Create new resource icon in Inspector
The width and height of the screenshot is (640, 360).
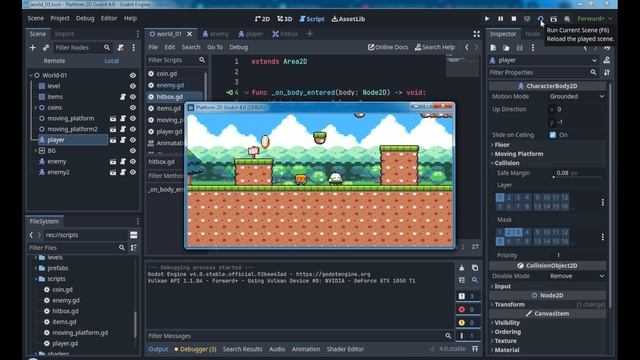pyautogui.click(x=493, y=48)
